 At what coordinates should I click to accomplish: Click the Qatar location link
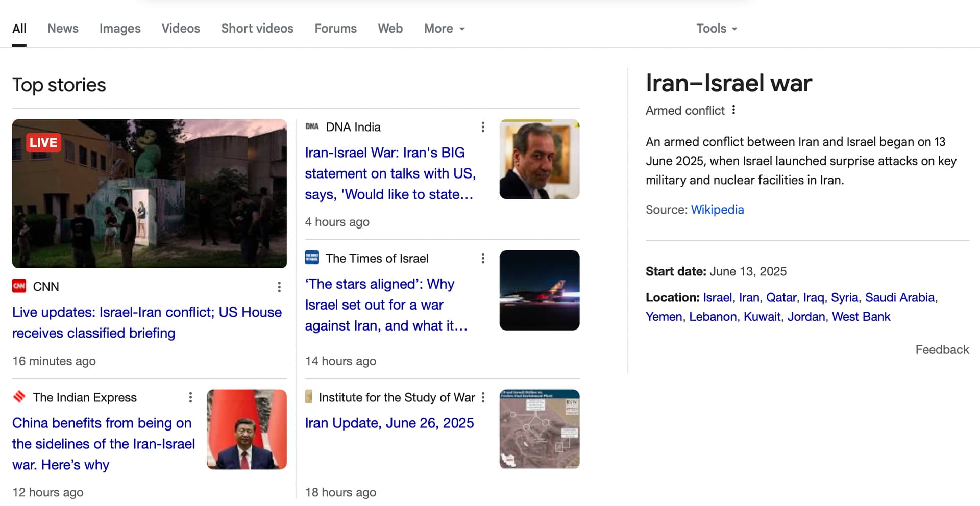point(781,297)
